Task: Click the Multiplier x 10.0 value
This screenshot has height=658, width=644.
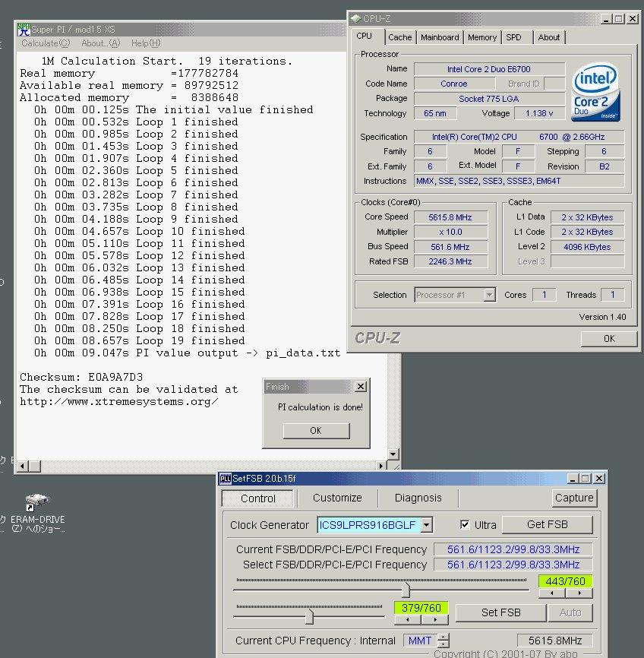Action: [x=450, y=232]
